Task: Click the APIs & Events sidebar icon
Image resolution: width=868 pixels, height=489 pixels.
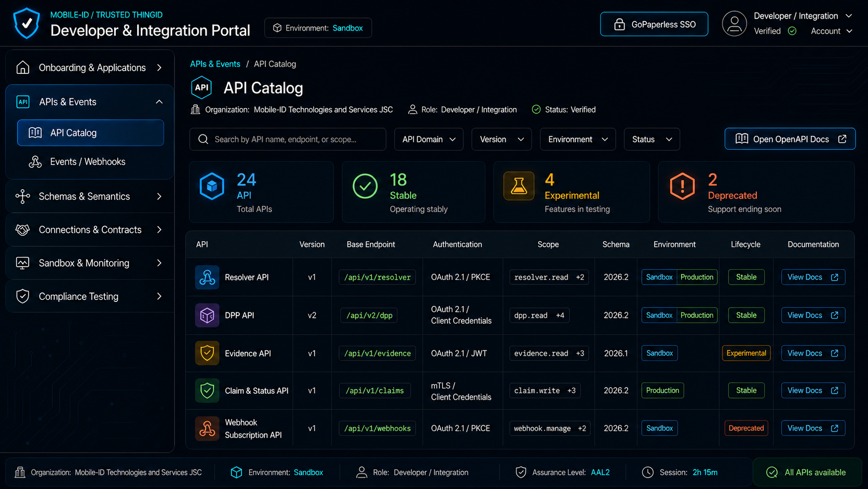Action: [x=23, y=102]
